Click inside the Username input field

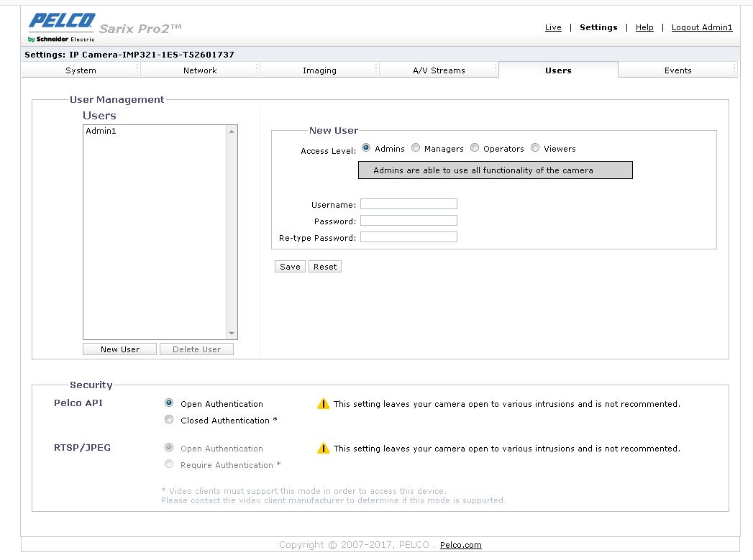(409, 203)
